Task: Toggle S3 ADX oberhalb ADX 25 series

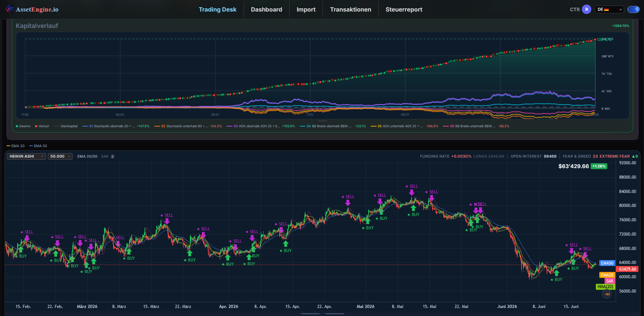Action: (261, 126)
